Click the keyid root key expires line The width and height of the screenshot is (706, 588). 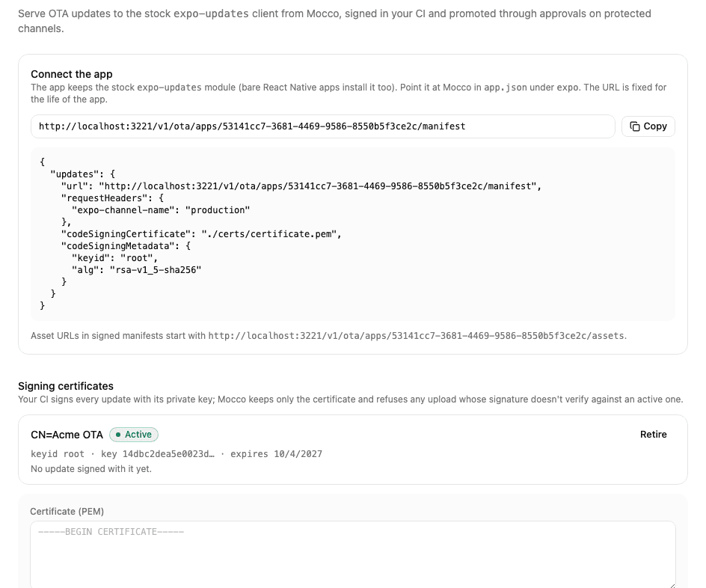point(176,454)
